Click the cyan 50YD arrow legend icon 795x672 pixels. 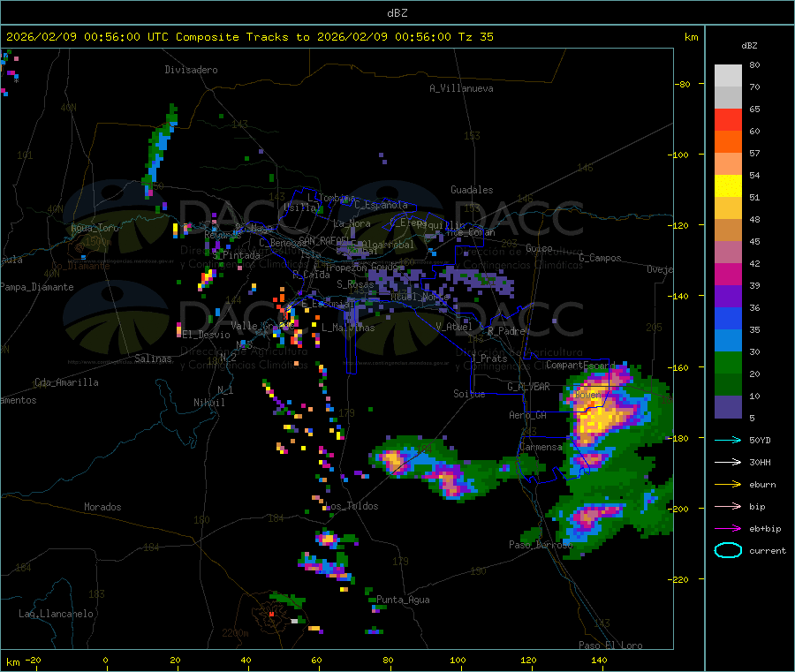[x=728, y=440]
